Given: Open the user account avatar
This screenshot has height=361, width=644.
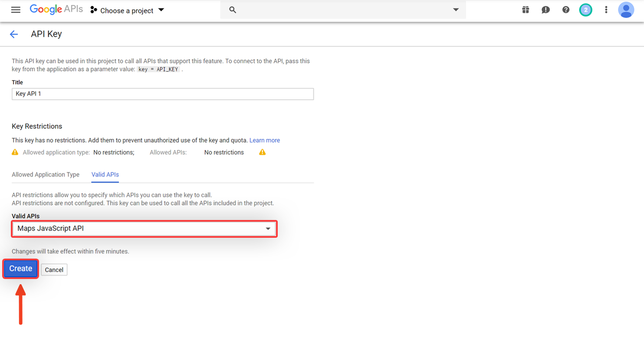Looking at the screenshot, I should pyautogui.click(x=626, y=10).
